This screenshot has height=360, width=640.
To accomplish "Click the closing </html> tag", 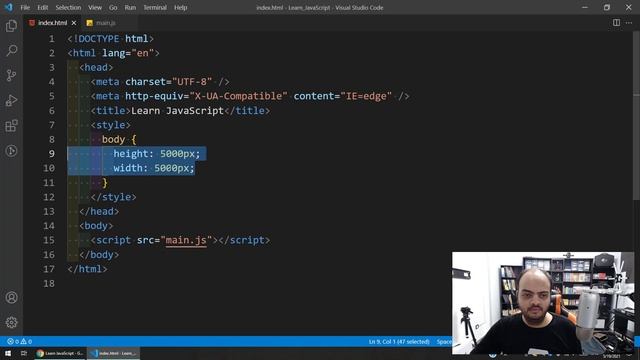I will [x=87, y=269].
